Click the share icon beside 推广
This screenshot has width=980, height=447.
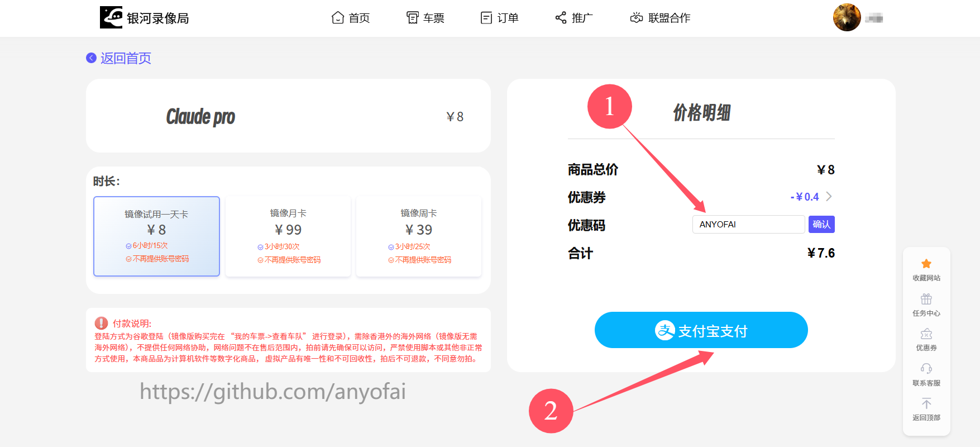[561, 18]
